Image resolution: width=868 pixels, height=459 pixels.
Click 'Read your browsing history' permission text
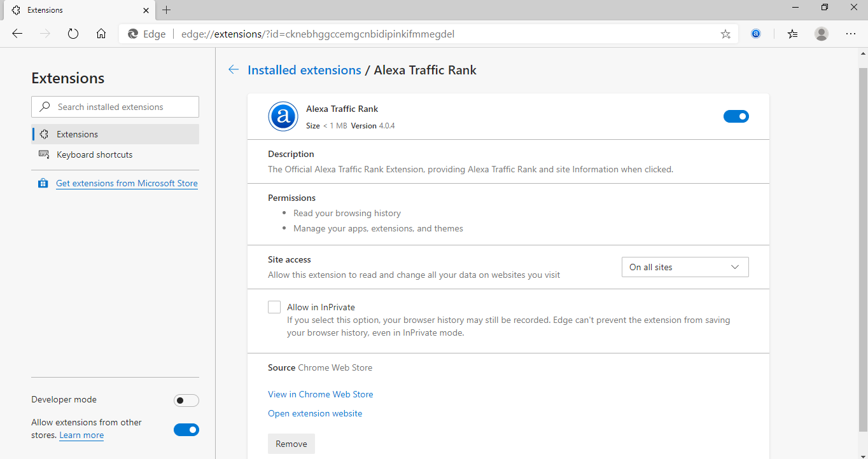(x=347, y=213)
